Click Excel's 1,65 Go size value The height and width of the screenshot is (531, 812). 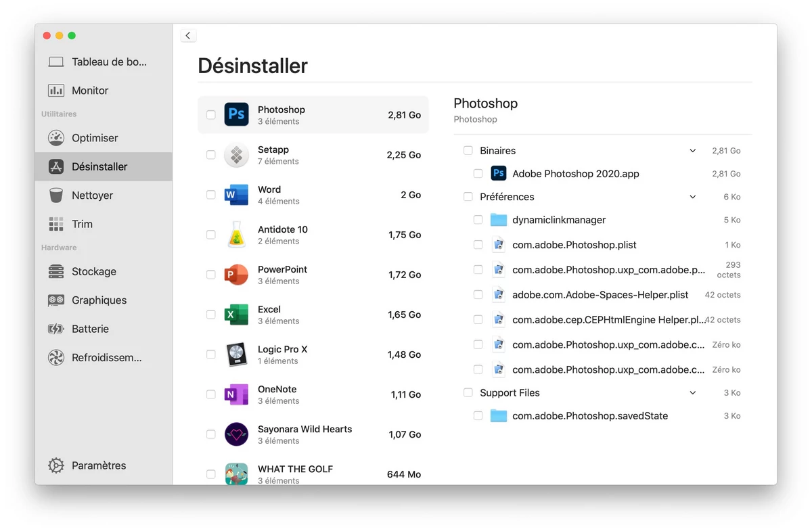click(404, 315)
